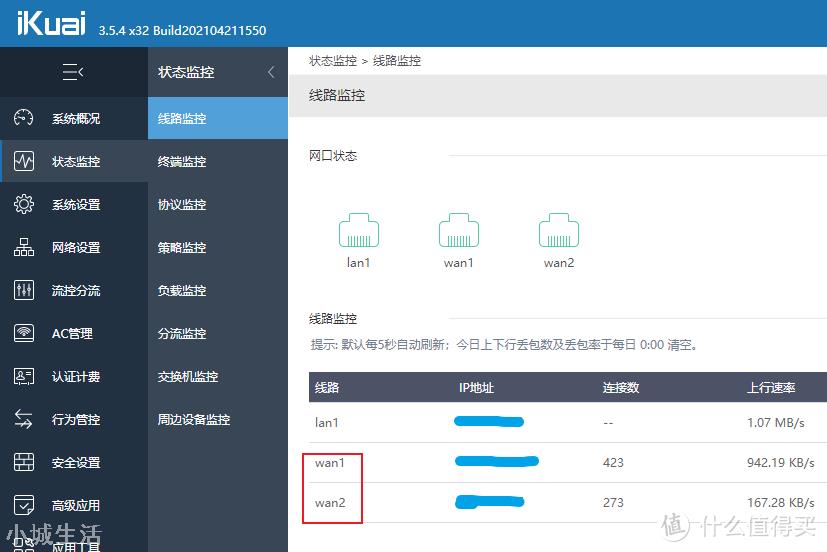Click the 网络设置 network topology icon

[x=24, y=247]
